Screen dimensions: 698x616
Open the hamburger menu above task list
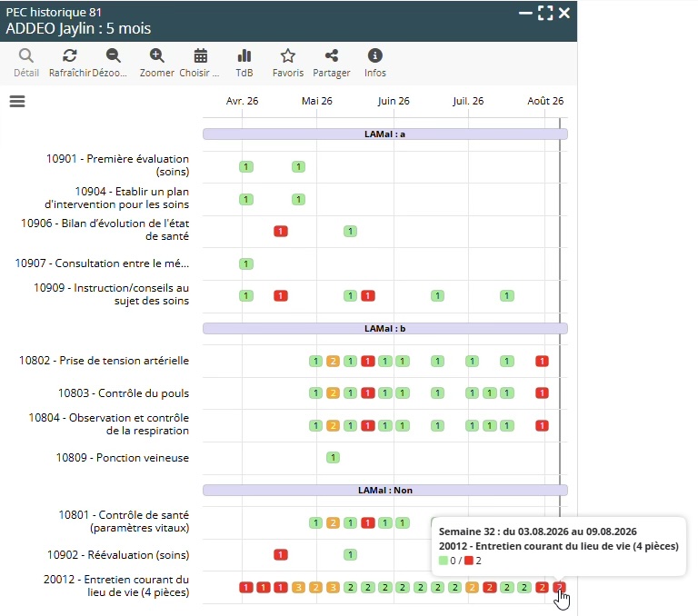tap(17, 102)
